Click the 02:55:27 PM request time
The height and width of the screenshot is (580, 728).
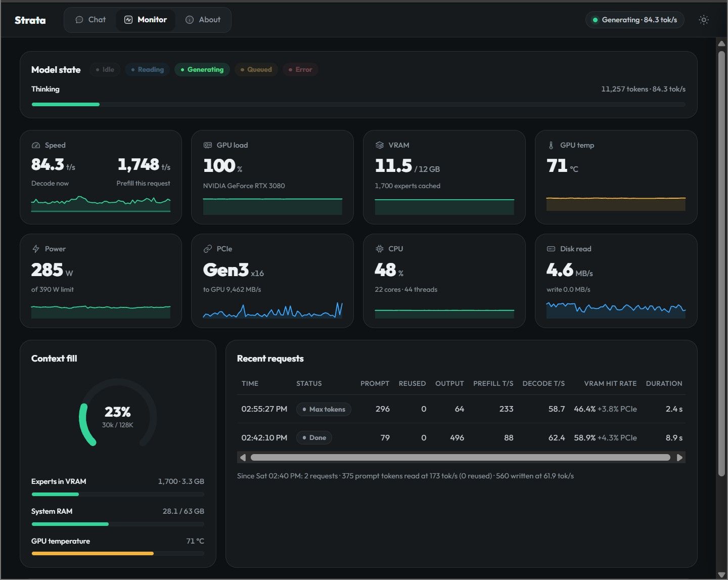coord(264,409)
